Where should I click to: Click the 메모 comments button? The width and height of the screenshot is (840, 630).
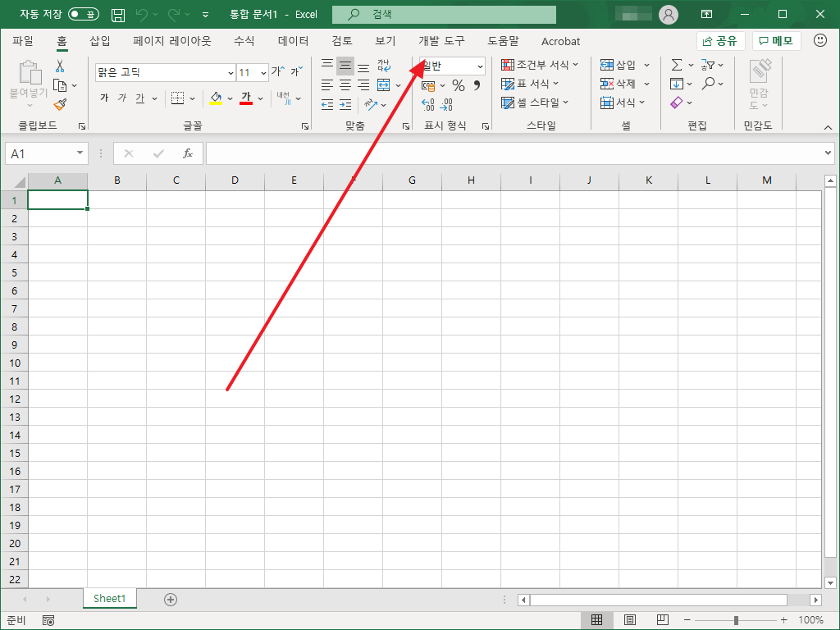point(776,41)
